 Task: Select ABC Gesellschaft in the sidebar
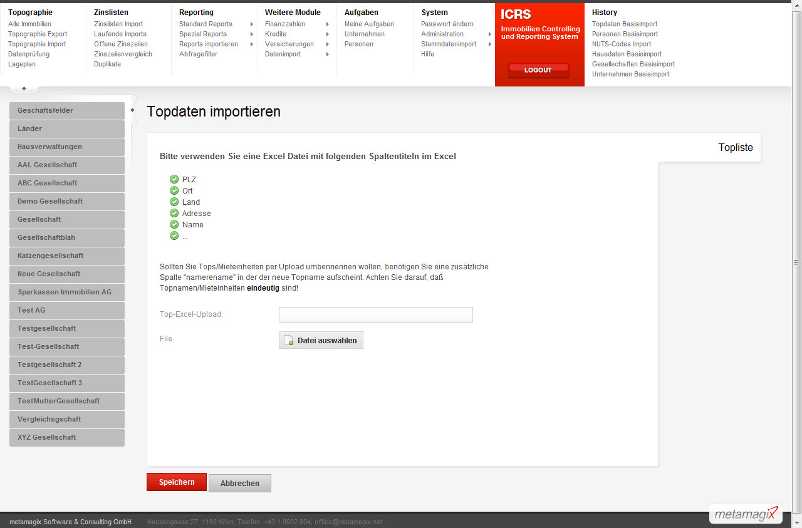(x=67, y=183)
